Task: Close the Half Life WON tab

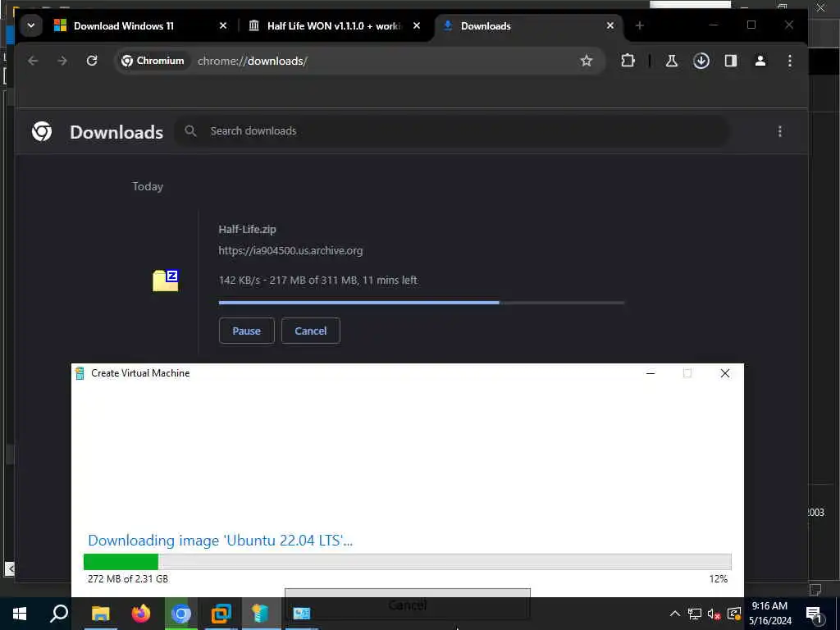Action: 417,25
